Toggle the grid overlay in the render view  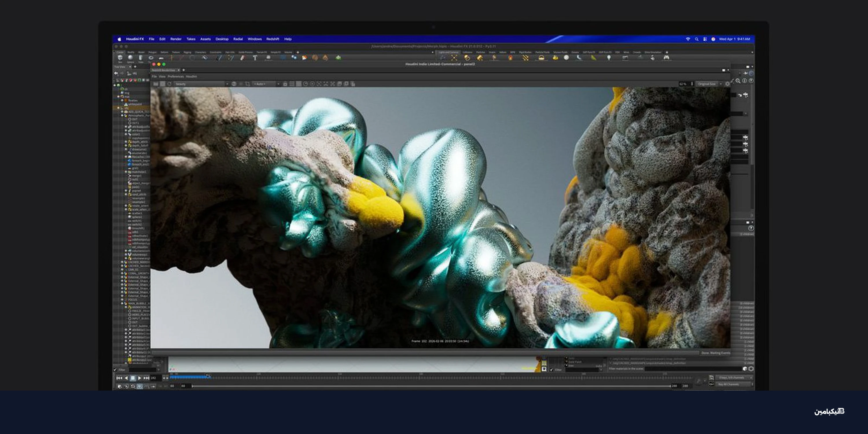292,84
